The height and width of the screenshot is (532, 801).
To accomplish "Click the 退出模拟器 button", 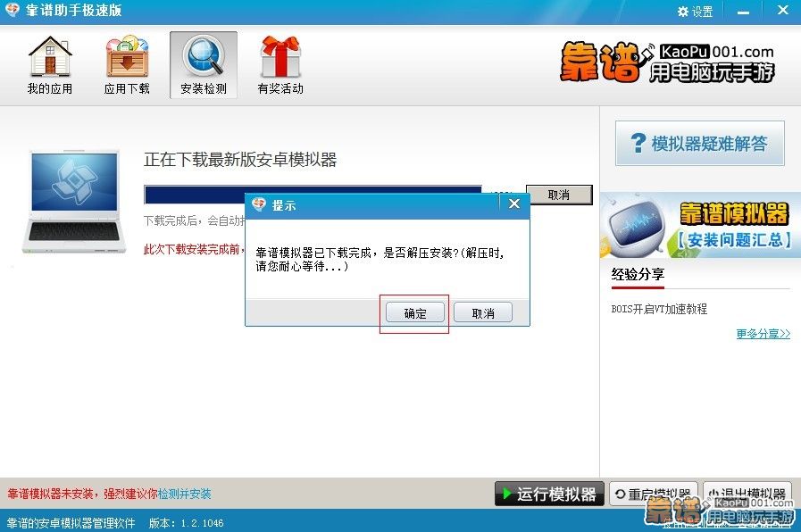I will (x=747, y=494).
